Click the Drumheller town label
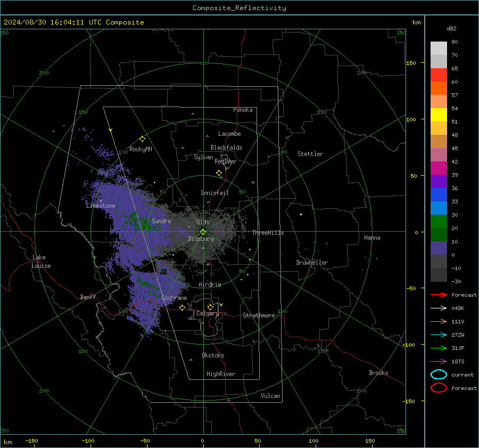Image resolution: width=479 pixels, height=448 pixels. click(x=312, y=263)
